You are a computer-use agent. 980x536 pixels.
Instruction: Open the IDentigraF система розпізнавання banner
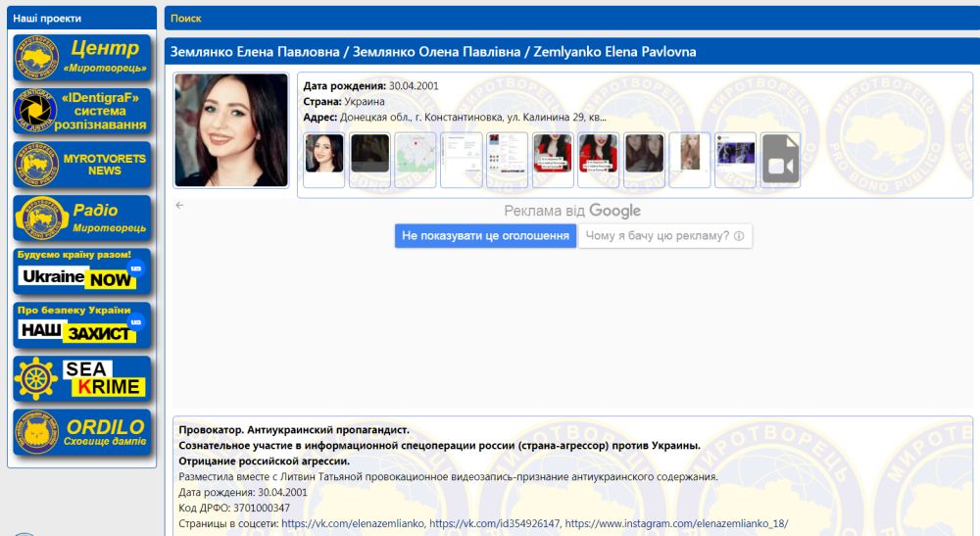coord(82,112)
